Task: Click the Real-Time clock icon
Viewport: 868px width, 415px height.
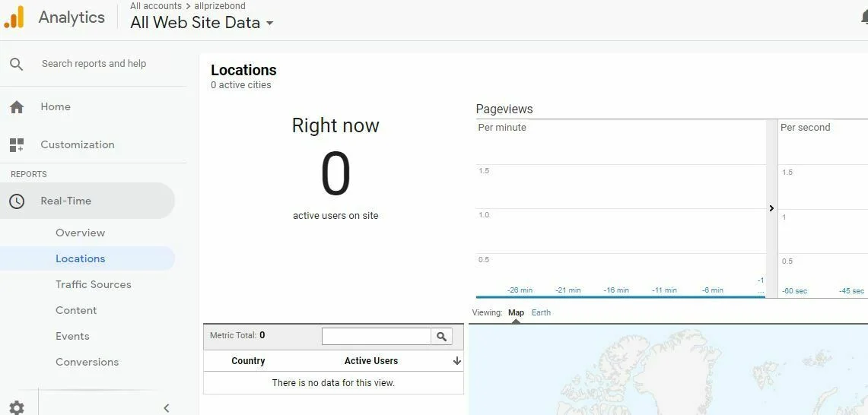Action: 17,201
